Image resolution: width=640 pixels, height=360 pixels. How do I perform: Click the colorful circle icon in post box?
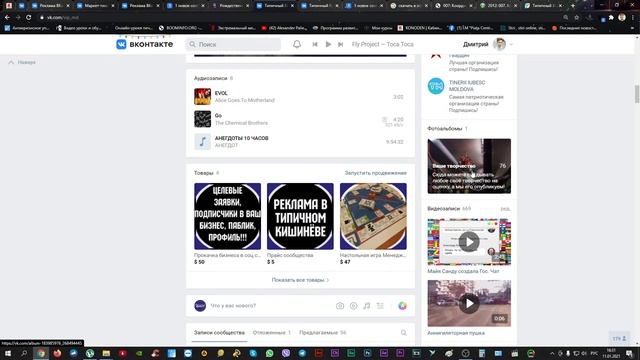[x=402, y=306]
